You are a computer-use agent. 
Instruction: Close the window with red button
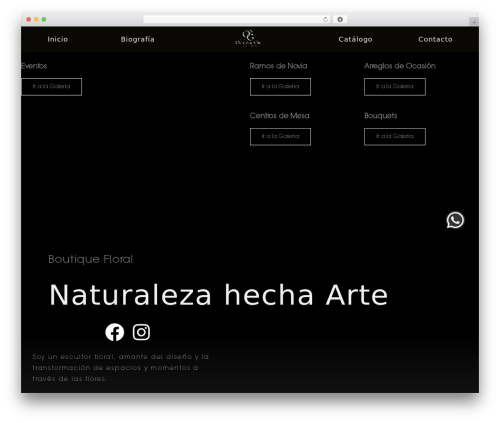point(29,20)
